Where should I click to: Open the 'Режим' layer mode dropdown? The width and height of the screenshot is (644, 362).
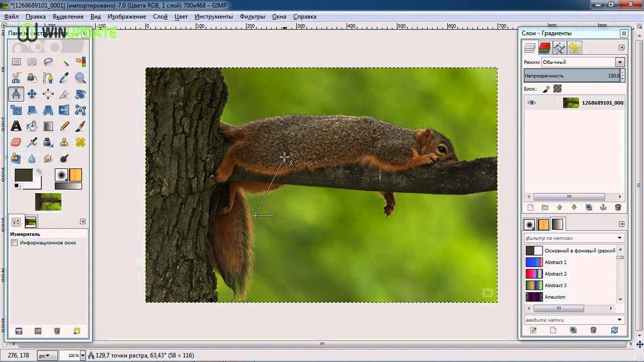click(x=583, y=62)
